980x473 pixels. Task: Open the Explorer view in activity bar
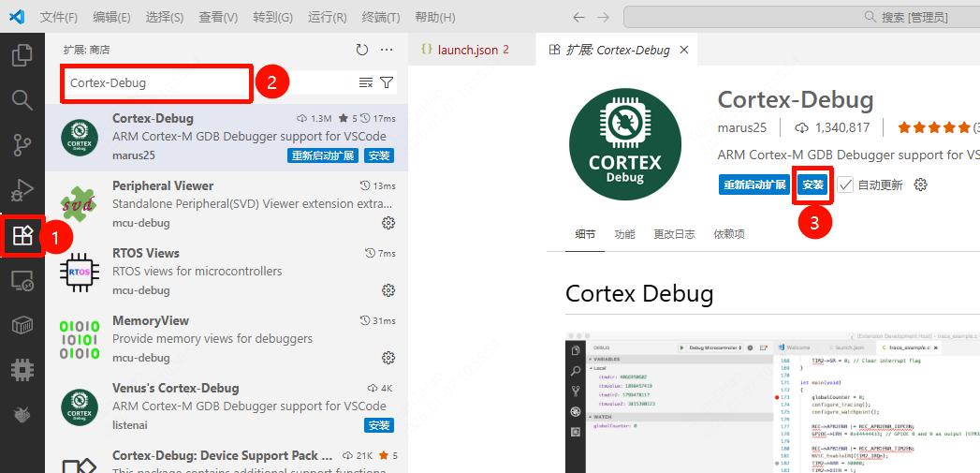tap(22, 55)
